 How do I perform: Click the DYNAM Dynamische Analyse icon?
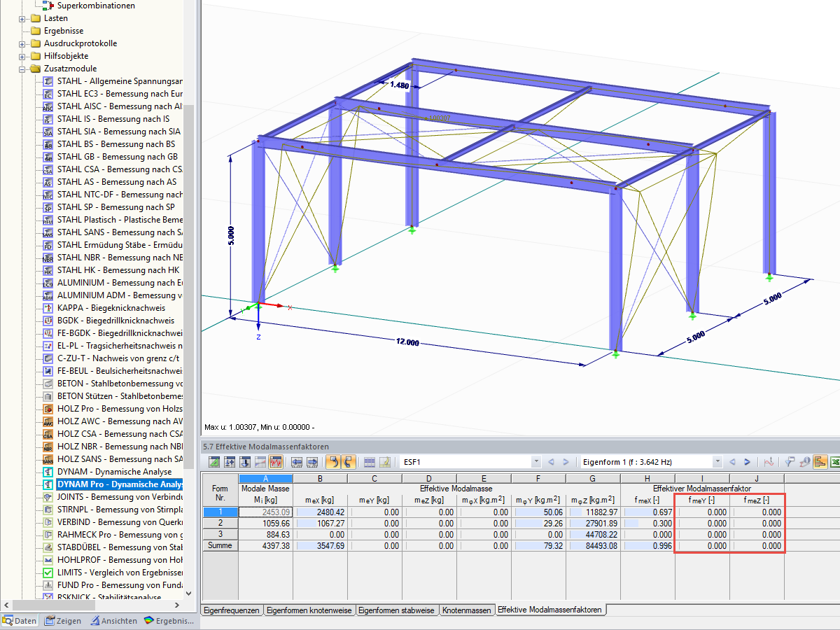[x=48, y=472]
